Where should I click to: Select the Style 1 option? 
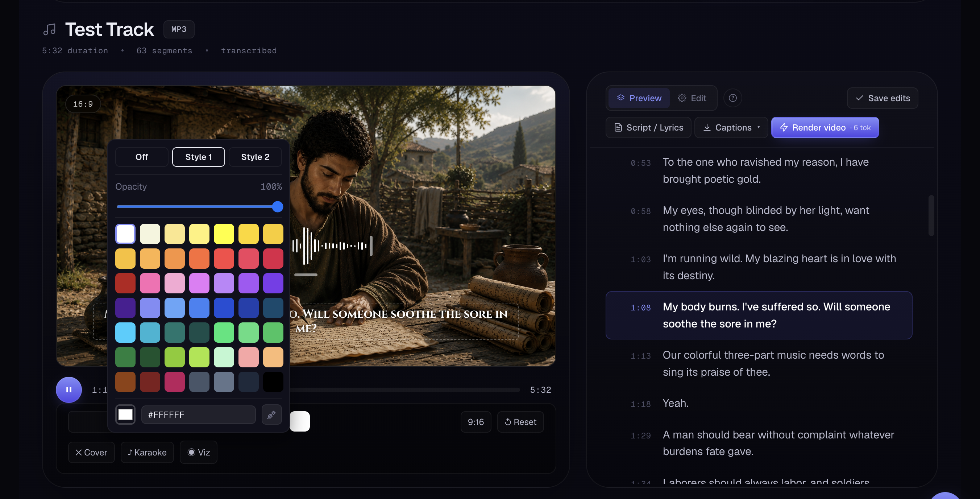(x=198, y=157)
